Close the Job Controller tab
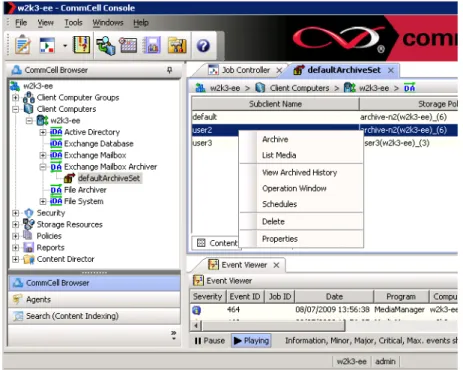The image size is (463, 370). (279, 70)
